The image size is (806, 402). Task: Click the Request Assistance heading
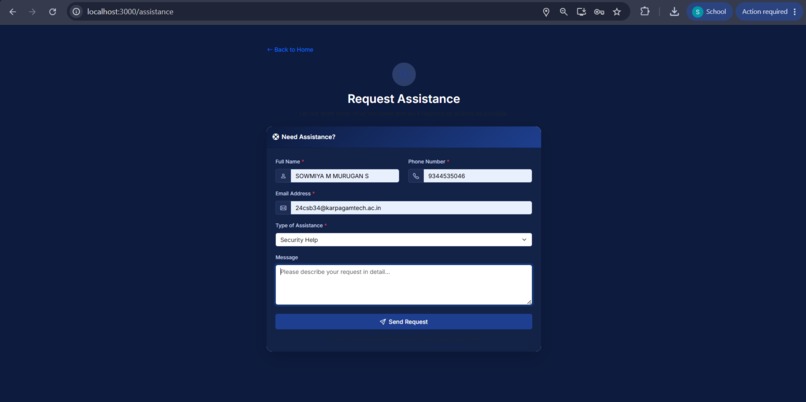click(404, 99)
